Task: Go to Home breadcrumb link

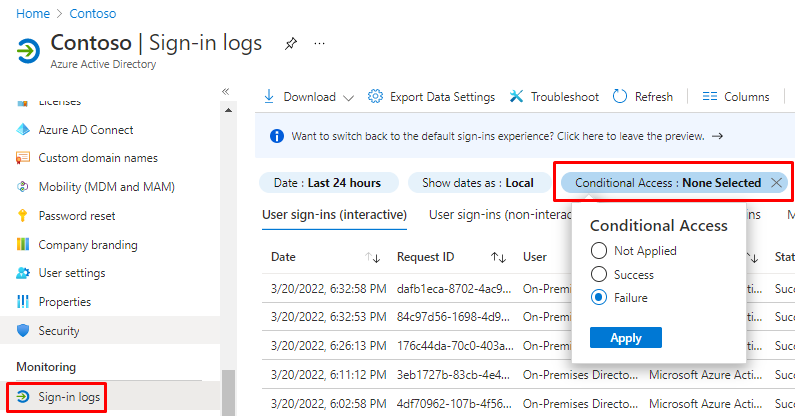Action: tap(33, 14)
